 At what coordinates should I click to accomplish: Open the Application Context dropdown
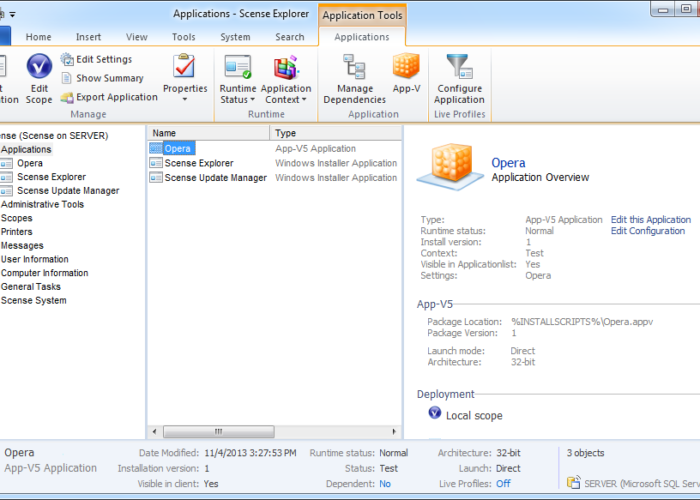tap(286, 99)
